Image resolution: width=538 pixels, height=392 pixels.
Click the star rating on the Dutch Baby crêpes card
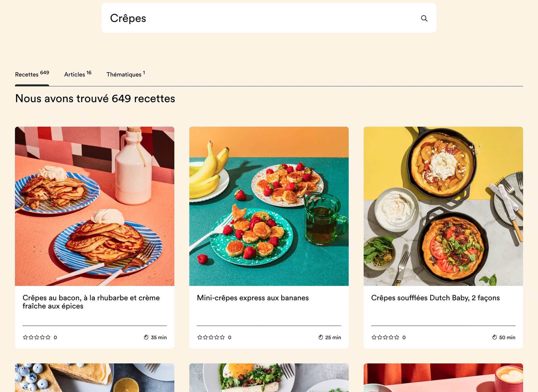[385, 337]
